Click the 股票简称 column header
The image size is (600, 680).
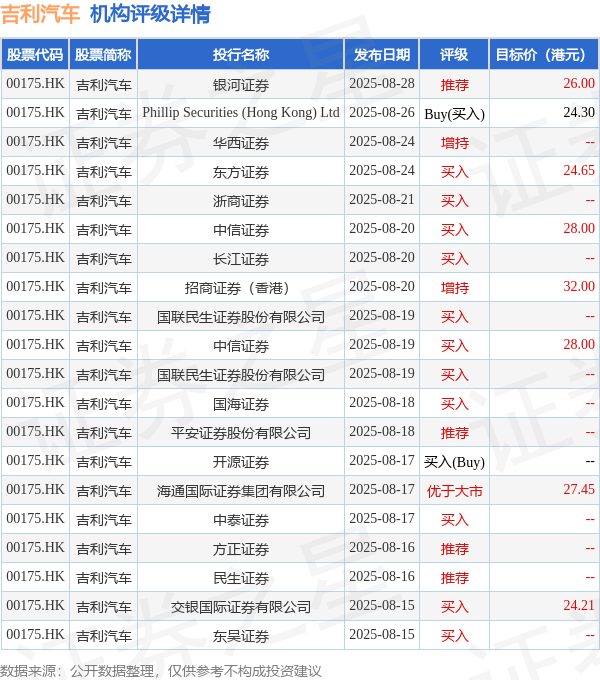103,55
